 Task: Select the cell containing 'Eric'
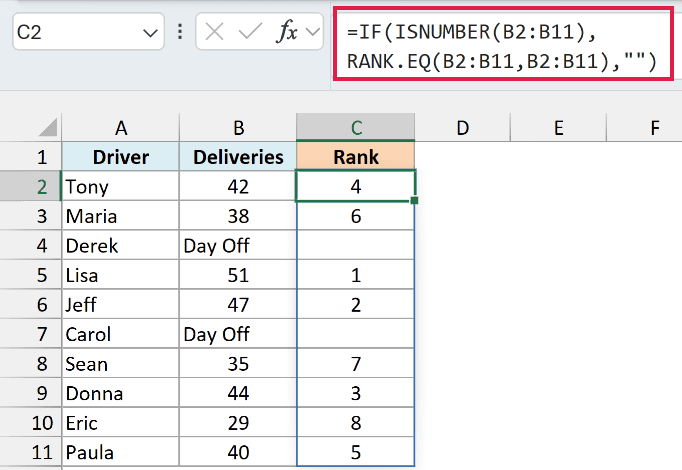pos(120,423)
